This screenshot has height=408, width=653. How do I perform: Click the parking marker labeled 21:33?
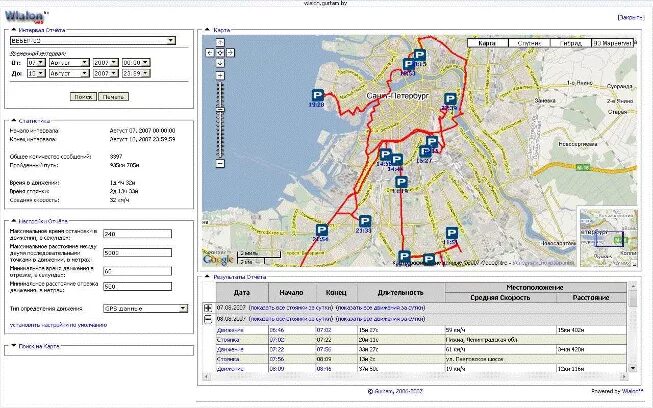[x=365, y=221]
